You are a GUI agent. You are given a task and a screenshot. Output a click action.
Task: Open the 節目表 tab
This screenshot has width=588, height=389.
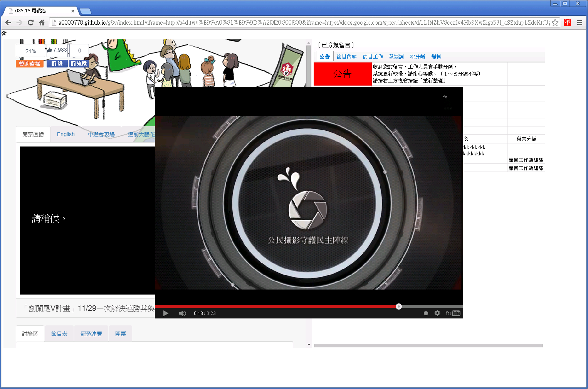(x=59, y=333)
